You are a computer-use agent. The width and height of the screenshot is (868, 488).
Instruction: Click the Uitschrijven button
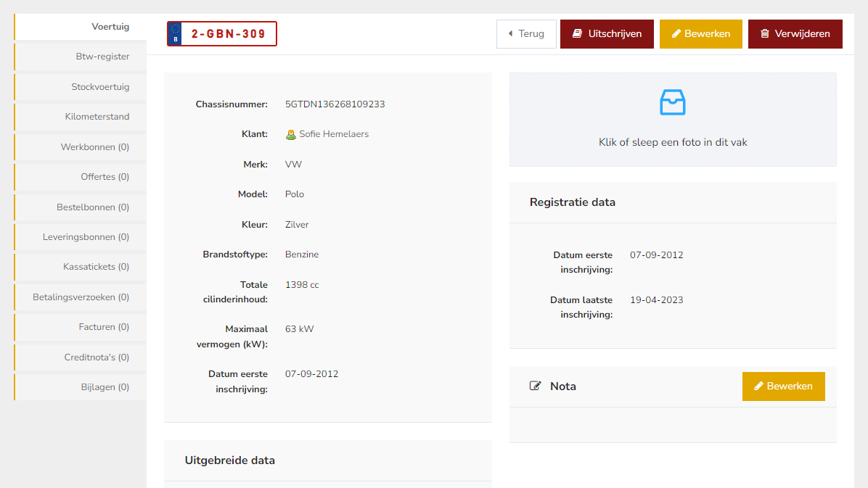pos(607,34)
